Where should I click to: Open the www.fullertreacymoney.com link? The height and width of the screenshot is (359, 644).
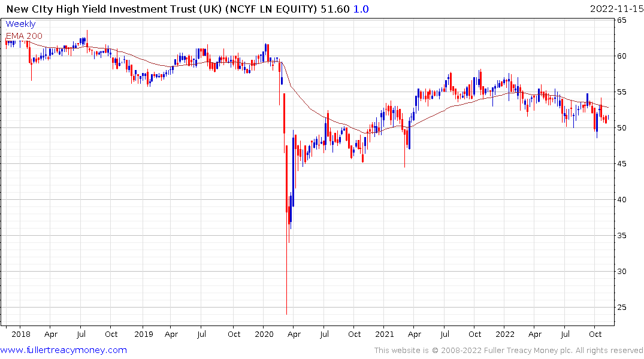[64, 350]
